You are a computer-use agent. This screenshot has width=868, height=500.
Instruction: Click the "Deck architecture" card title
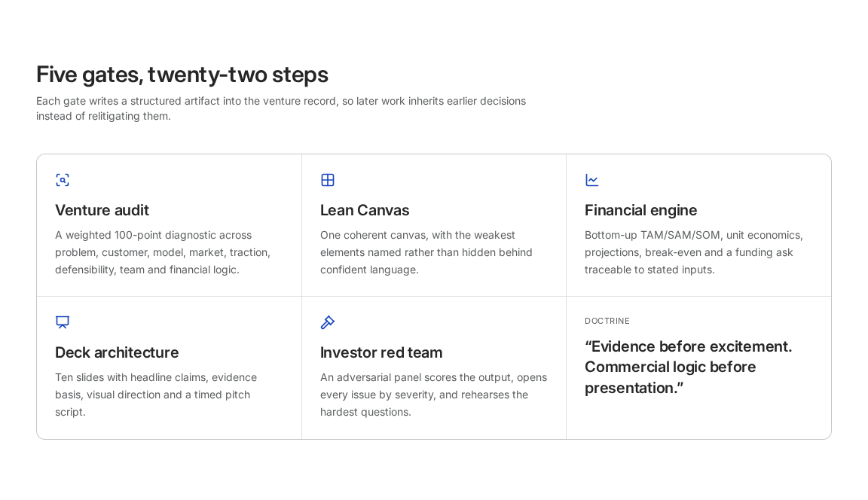pyautogui.click(x=117, y=352)
